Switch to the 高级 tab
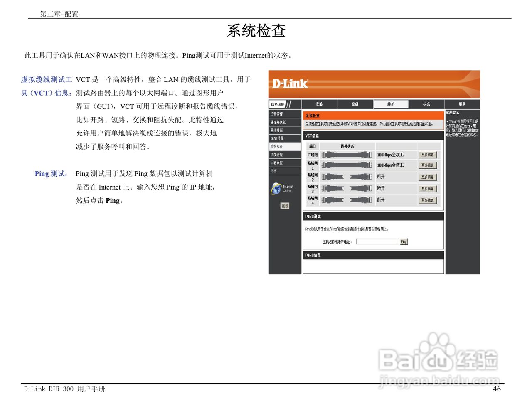This screenshot has width=532, height=411. click(355, 104)
